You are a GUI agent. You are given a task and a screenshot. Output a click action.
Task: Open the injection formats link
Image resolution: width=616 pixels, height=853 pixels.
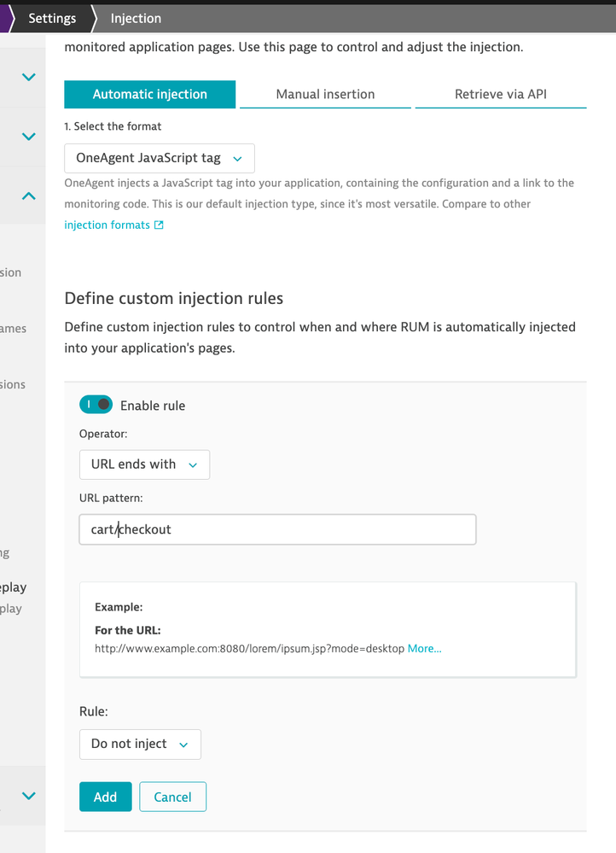(107, 225)
